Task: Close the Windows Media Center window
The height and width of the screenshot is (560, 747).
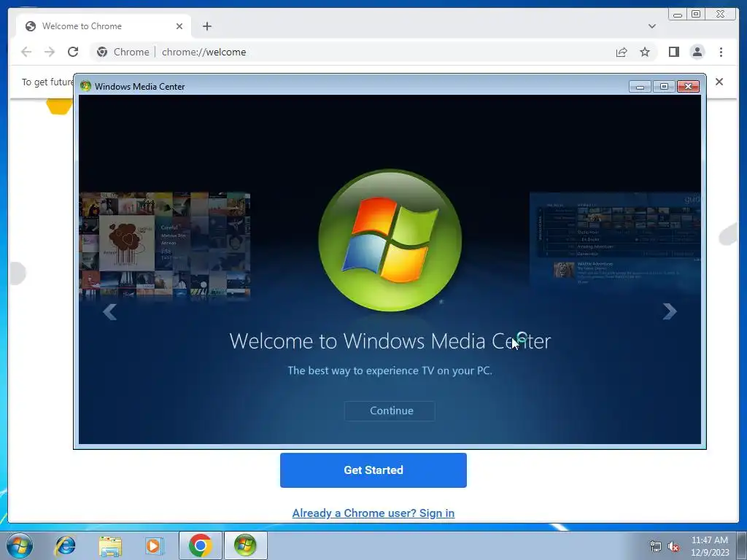Action: tap(688, 87)
